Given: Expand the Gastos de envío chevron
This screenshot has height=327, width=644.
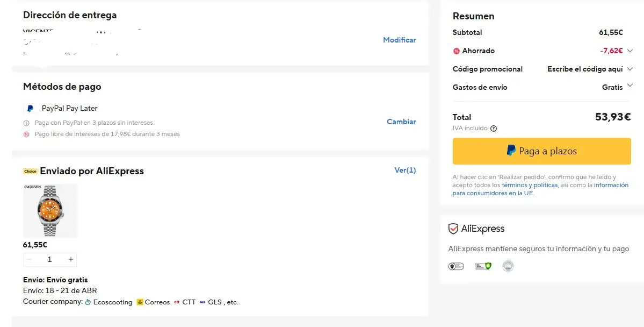Looking at the screenshot, I should coord(630,85).
